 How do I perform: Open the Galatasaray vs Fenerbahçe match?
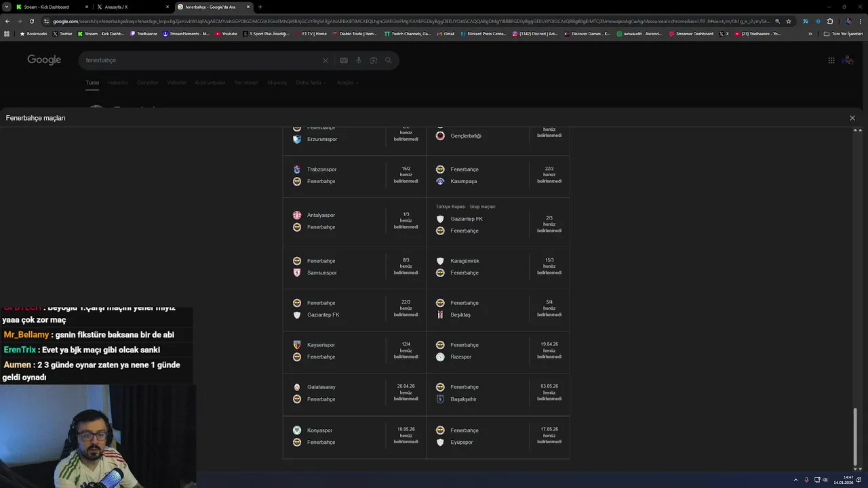click(355, 393)
